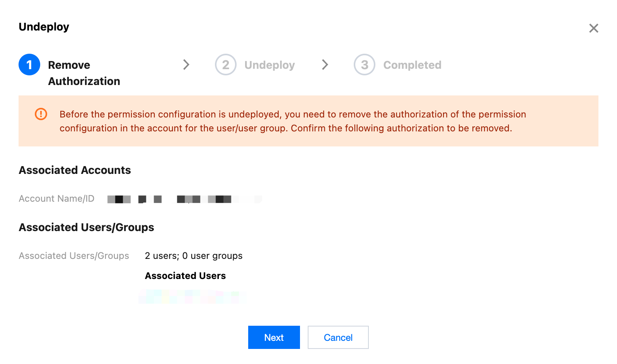Select the Undeploy step label
The height and width of the screenshot is (364, 617).
coord(269,65)
